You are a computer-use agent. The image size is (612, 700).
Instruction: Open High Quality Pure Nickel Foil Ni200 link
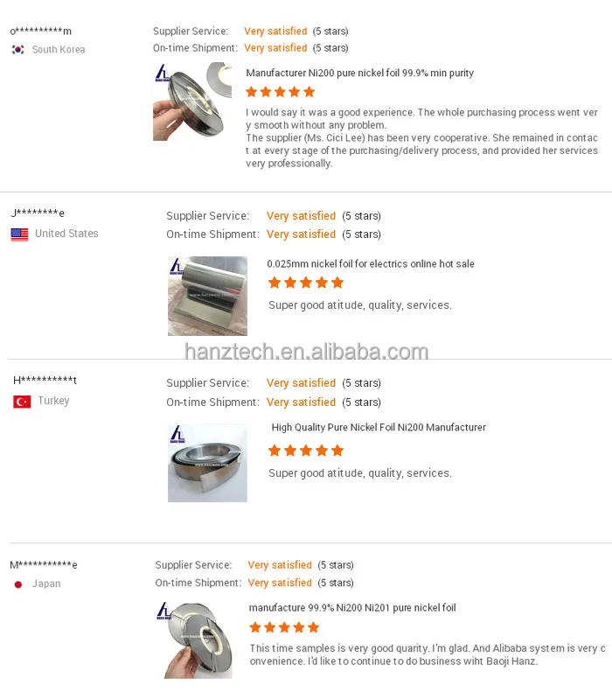[379, 427]
